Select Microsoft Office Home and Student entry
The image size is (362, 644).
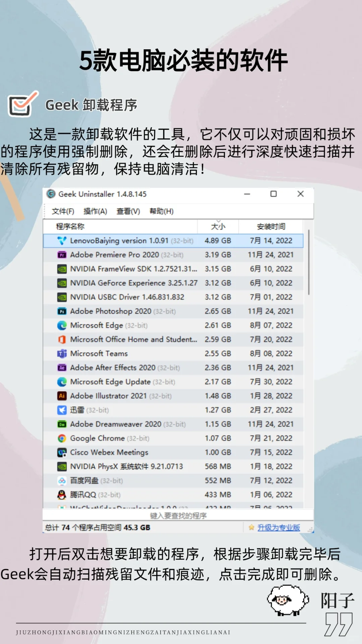pyautogui.click(x=173, y=339)
